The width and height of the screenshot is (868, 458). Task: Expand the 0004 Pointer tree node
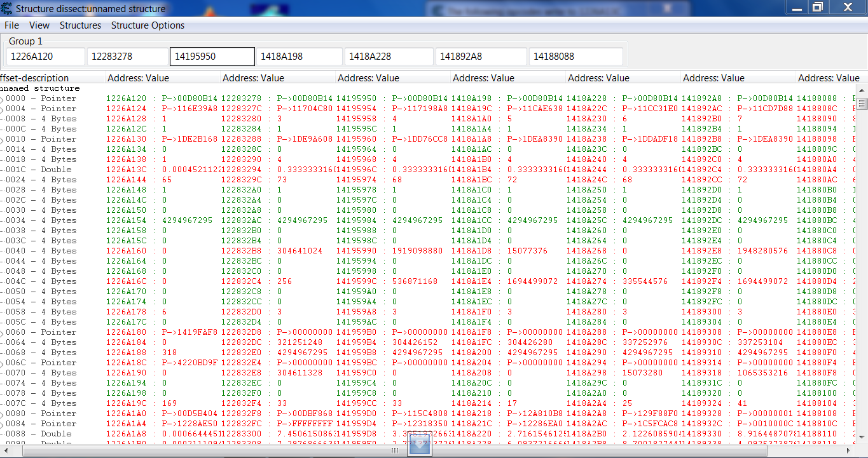(2, 109)
